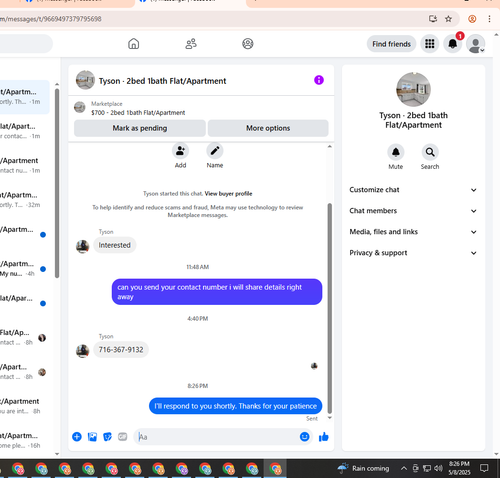Open the Friends icon in top navigation

click(x=191, y=44)
